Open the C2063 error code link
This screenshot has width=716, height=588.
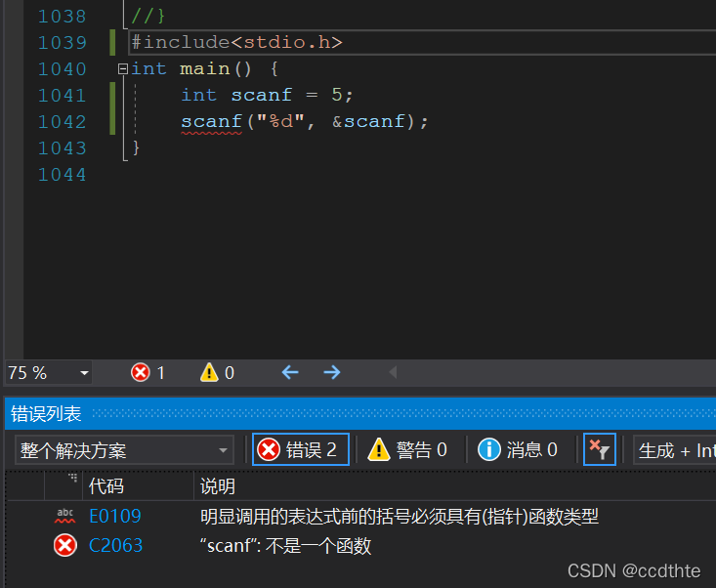pos(116,546)
